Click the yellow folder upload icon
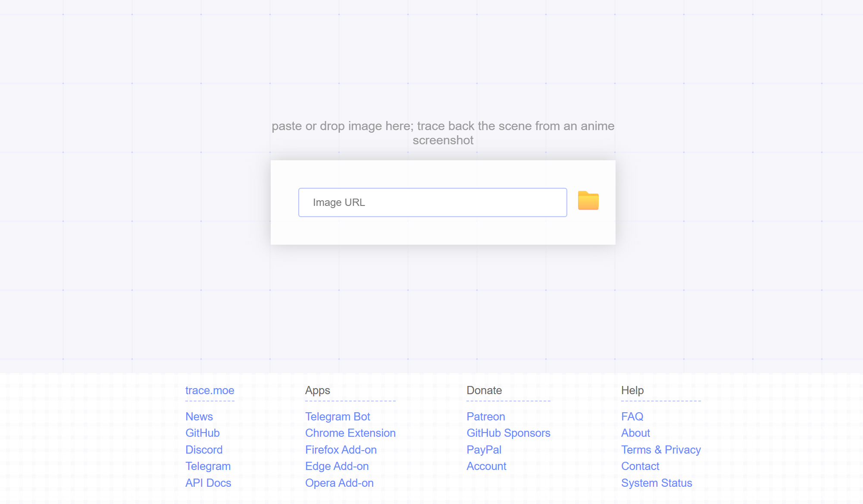 pyautogui.click(x=588, y=201)
